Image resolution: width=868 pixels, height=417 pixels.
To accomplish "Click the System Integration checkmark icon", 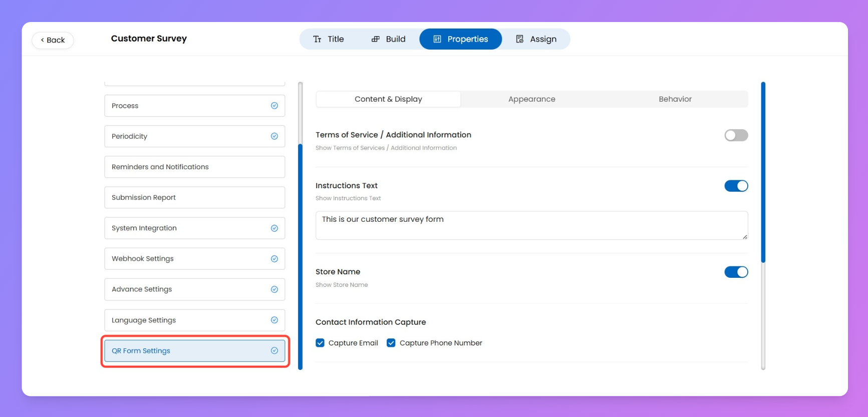I will pos(274,228).
